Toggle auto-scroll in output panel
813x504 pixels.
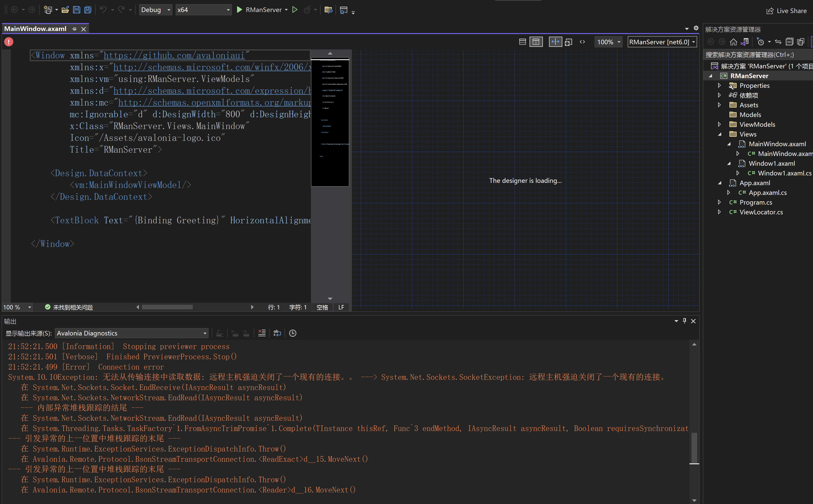[219, 333]
